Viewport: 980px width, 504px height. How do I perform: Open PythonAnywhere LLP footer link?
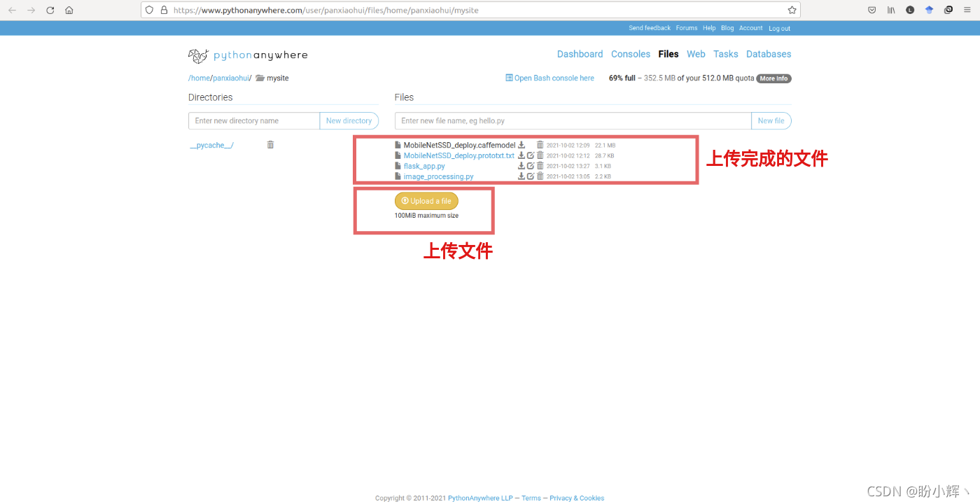click(x=480, y=498)
